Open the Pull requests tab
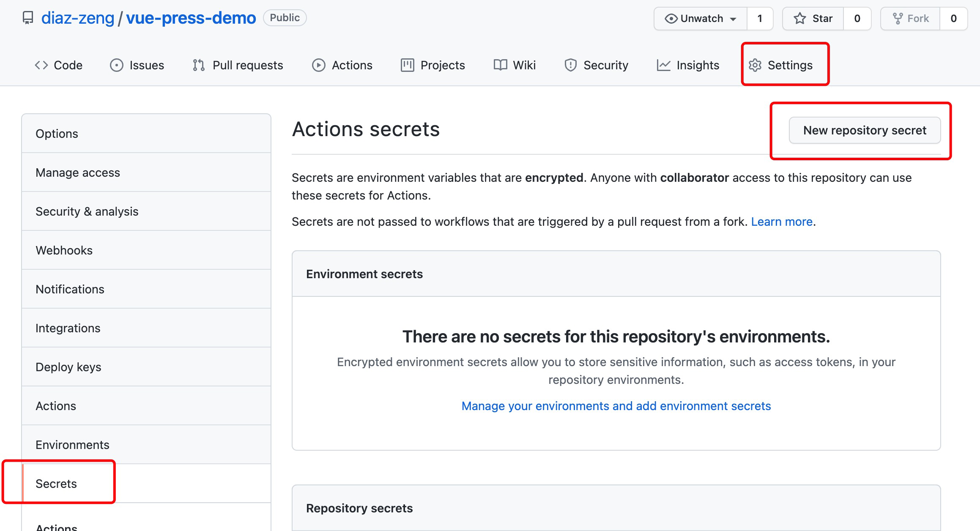Screen dimensions: 980x531 [238, 65]
